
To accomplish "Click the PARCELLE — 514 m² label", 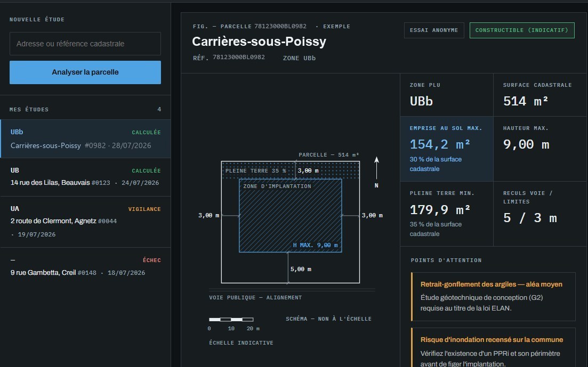I will pos(329,155).
